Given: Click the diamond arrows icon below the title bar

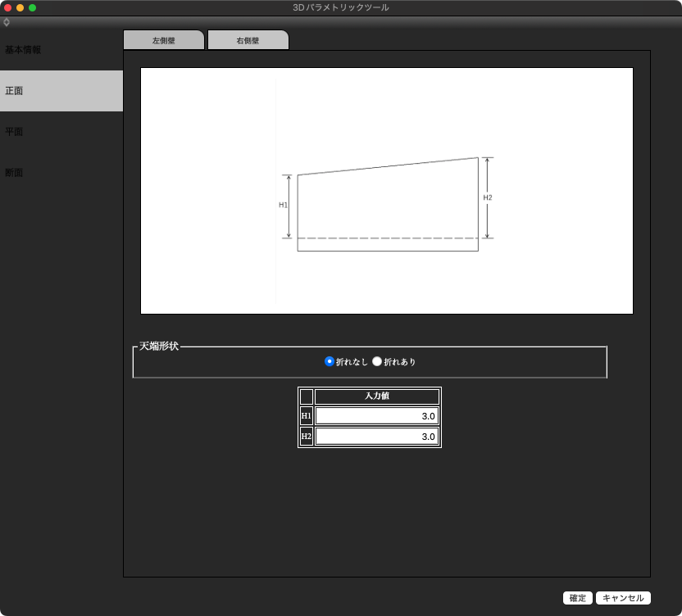Looking at the screenshot, I should [7, 22].
